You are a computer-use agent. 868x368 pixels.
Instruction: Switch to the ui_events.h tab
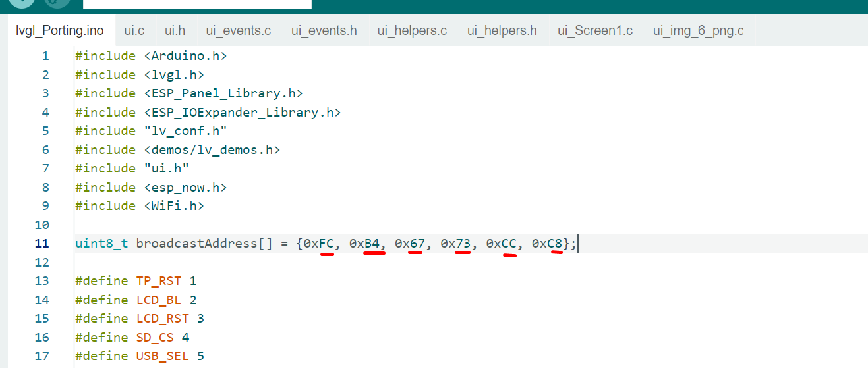click(x=324, y=30)
